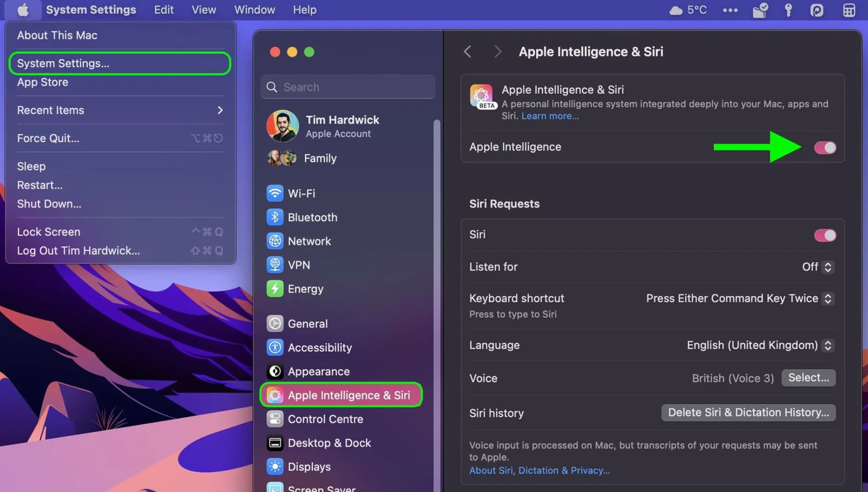Open Energy settings
868x492 pixels.
click(x=306, y=289)
